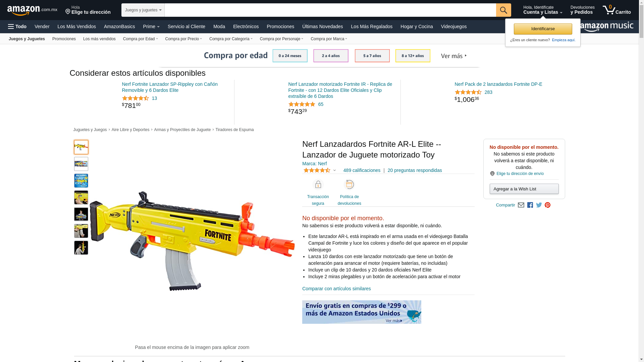Click the Transacción segura lock icon
The image size is (644, 362).
pos(318,184)
